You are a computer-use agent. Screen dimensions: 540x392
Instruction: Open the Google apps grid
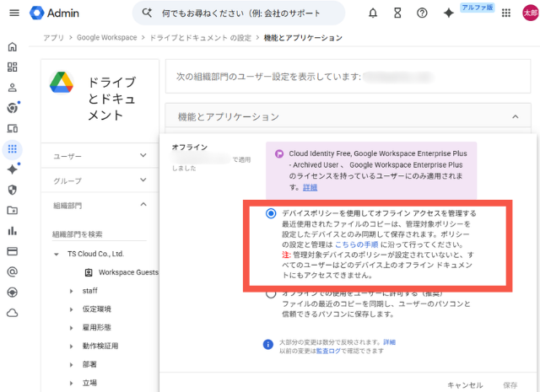coord(506,13)
